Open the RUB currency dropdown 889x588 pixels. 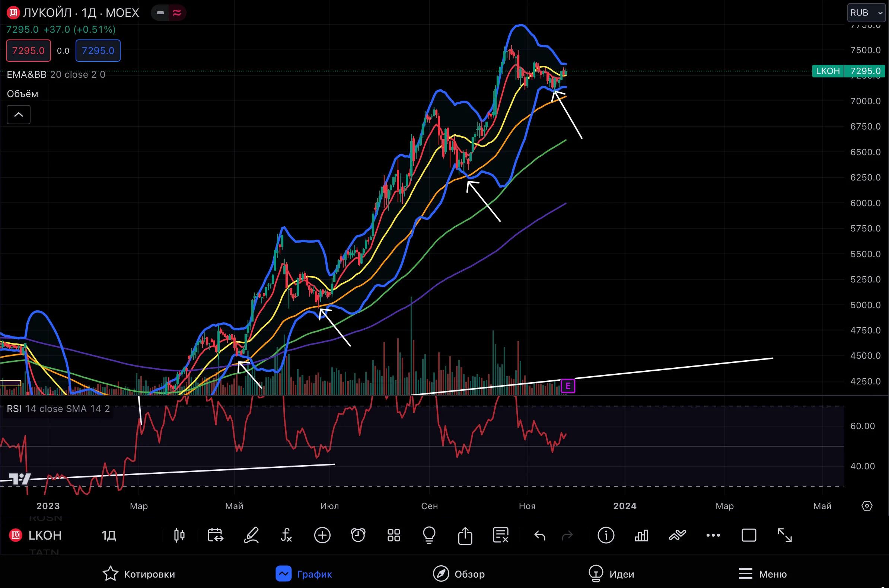pyautogui.click(x=867, y=13)
